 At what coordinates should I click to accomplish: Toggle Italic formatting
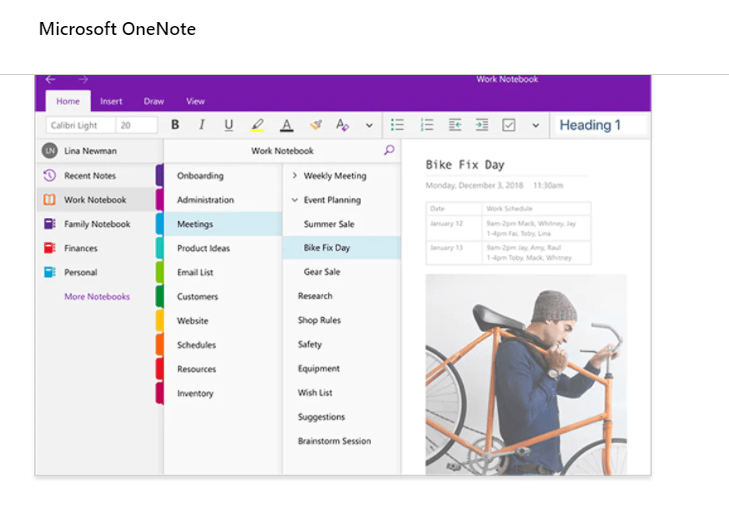pos(202,125)
